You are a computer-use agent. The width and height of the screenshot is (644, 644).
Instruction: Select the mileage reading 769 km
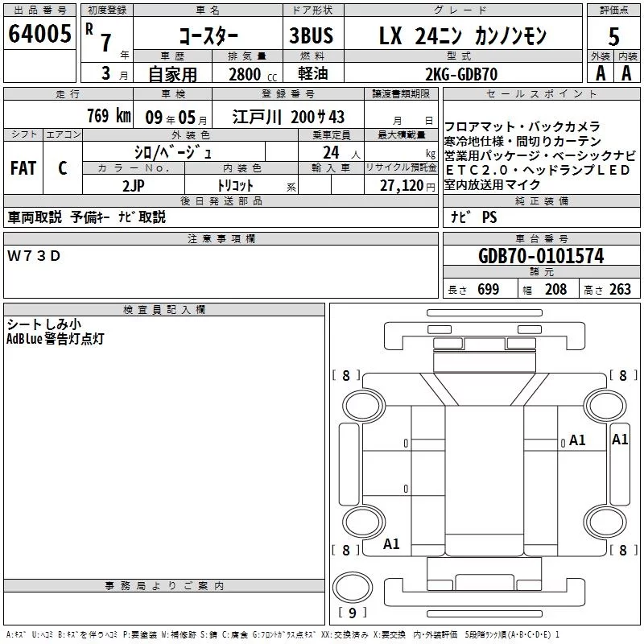click(109, 115)
